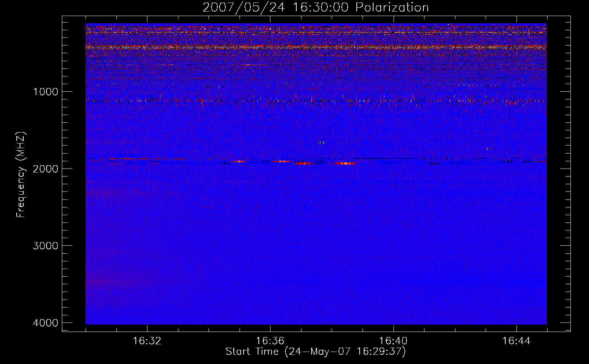Click the 4000 frequency tick label

[x=46, y=323]
